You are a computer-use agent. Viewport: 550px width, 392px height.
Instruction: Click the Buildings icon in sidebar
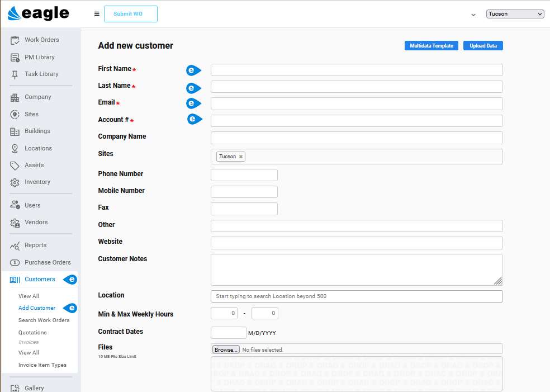pos(15,131)
